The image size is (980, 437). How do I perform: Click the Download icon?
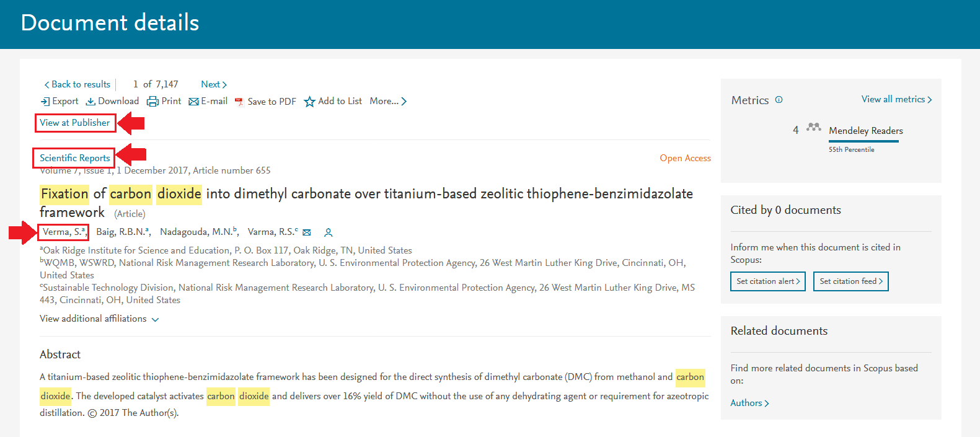point(90,102)
